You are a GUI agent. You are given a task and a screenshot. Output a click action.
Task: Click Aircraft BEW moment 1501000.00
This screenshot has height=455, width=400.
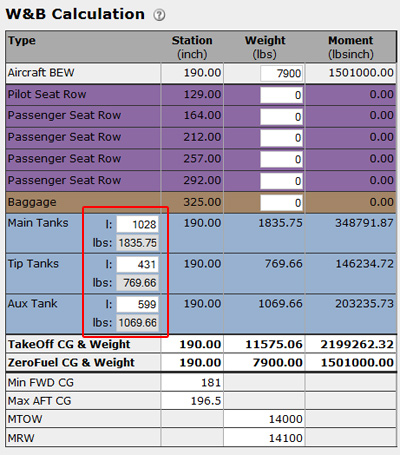pyautogui.click(x=361, y=73)
